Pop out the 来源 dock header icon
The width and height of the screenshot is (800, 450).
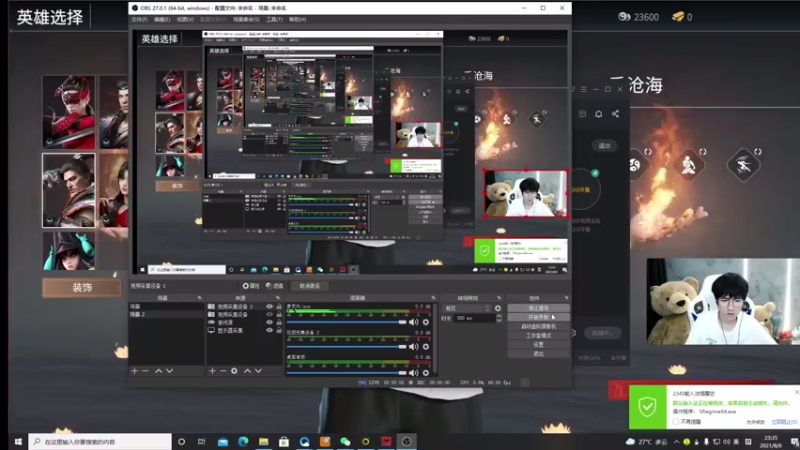click(x=278, y=297)
